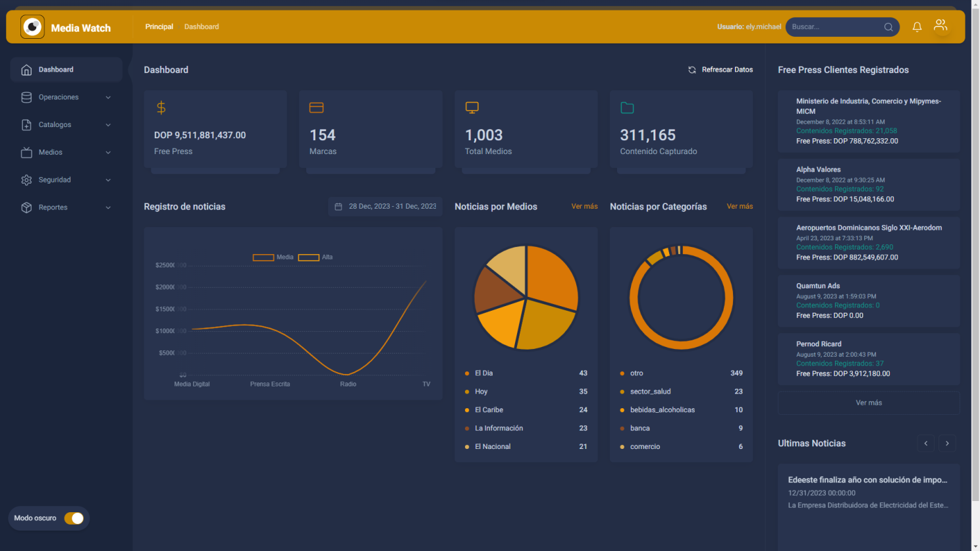Click the calendar icon in date range
The width and height of the screenshot is (980, 551).
click(x=339, y=207)
